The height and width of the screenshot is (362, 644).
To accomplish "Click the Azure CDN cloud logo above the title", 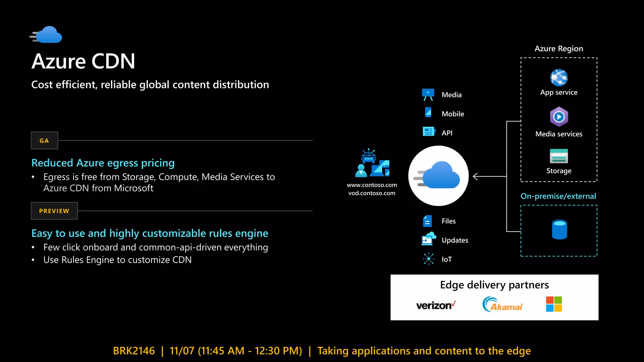I will pos(46,35).
